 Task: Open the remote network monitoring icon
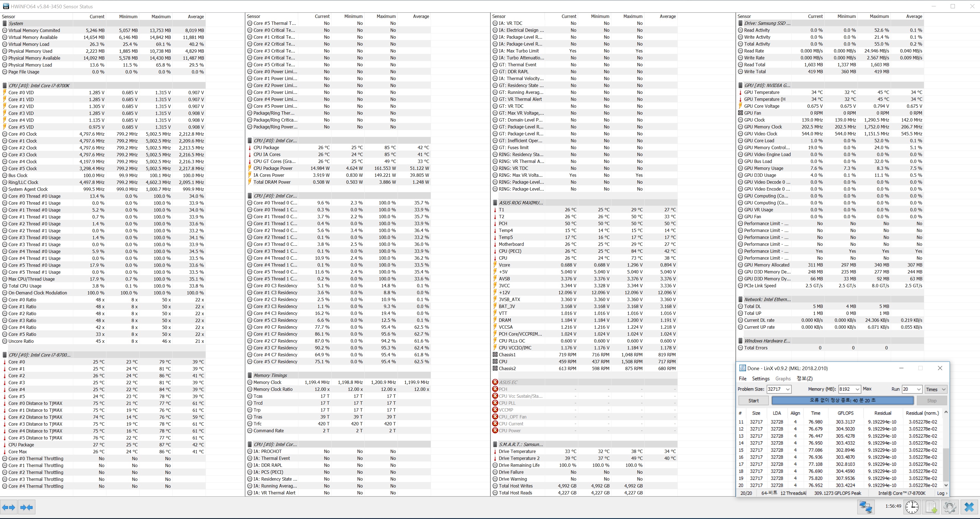click(866, 507)
